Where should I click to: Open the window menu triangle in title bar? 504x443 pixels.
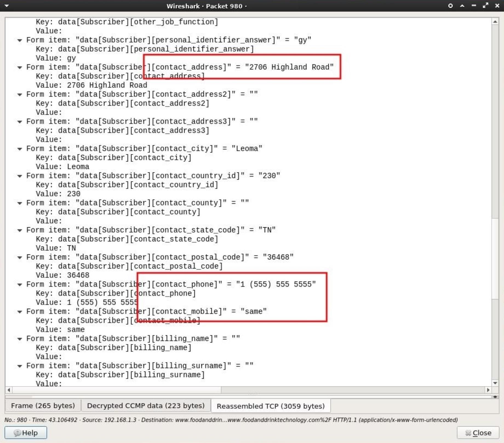[7, 5]
